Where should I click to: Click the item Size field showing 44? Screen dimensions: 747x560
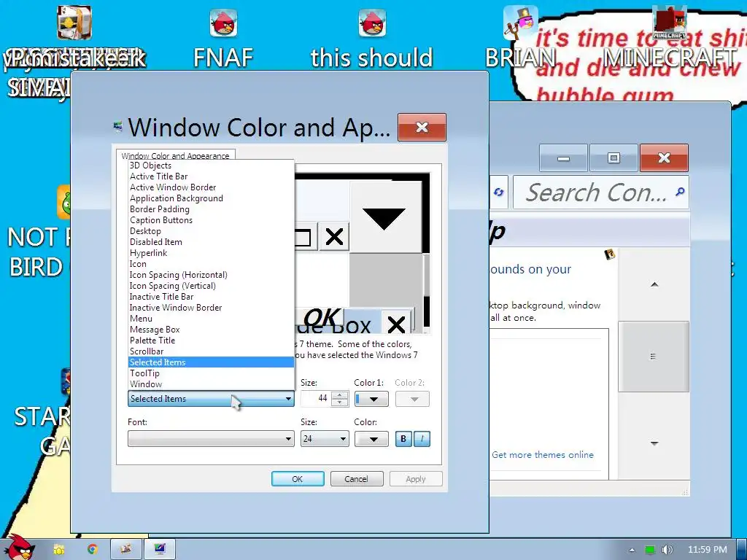tap(315, 399)
